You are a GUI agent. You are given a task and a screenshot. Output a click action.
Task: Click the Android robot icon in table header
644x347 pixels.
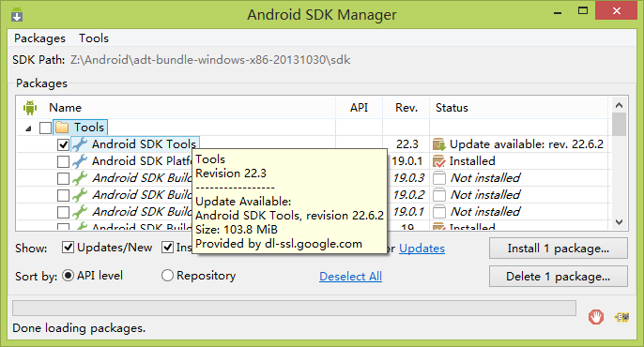pos(30,108)
